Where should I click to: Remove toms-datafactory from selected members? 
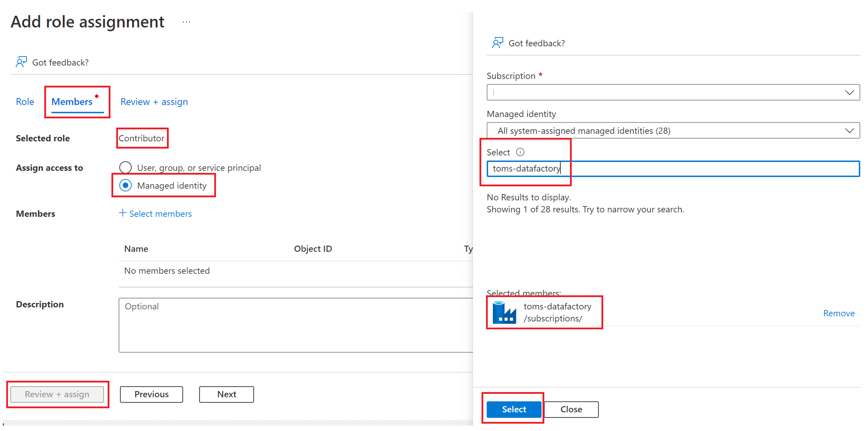tap(839, 313)
